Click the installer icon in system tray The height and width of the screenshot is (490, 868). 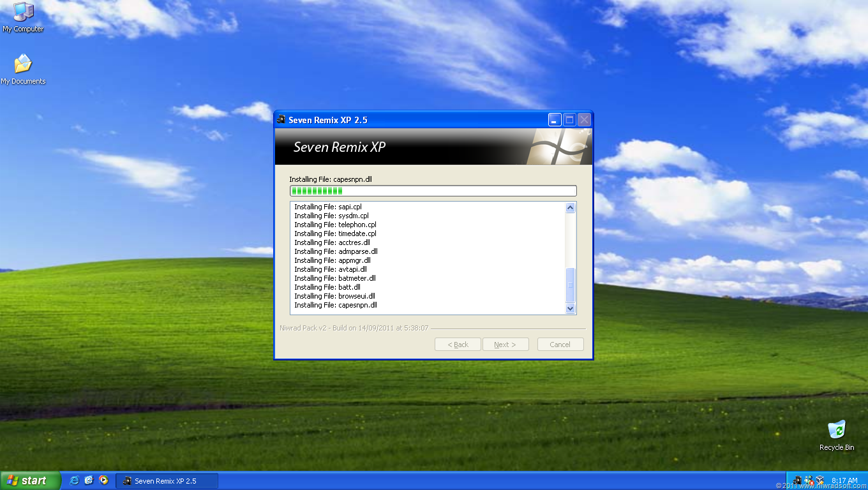pyautogui.click(x=797, y=480)
